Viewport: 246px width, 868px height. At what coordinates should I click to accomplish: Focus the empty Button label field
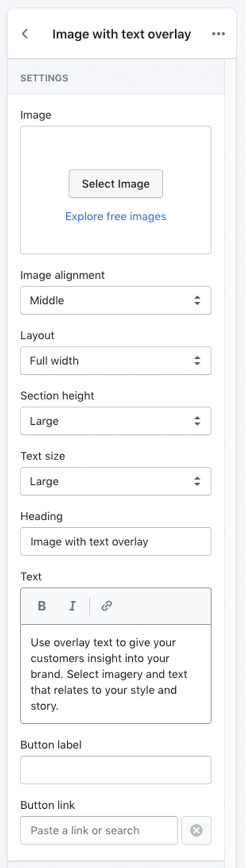pos(116,770)
